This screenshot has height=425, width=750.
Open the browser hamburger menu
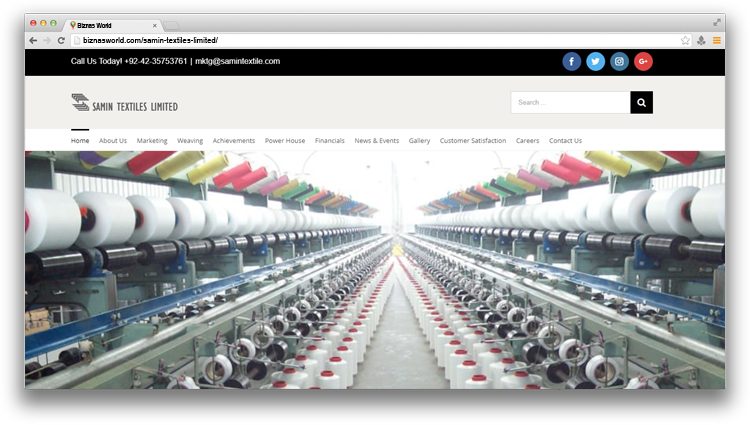click(716, 40)
